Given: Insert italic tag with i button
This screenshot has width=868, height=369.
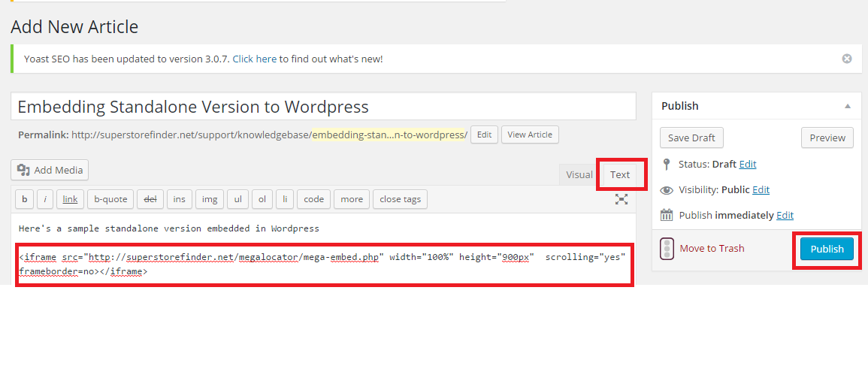Looking at the screenshot, I should 45,199.
